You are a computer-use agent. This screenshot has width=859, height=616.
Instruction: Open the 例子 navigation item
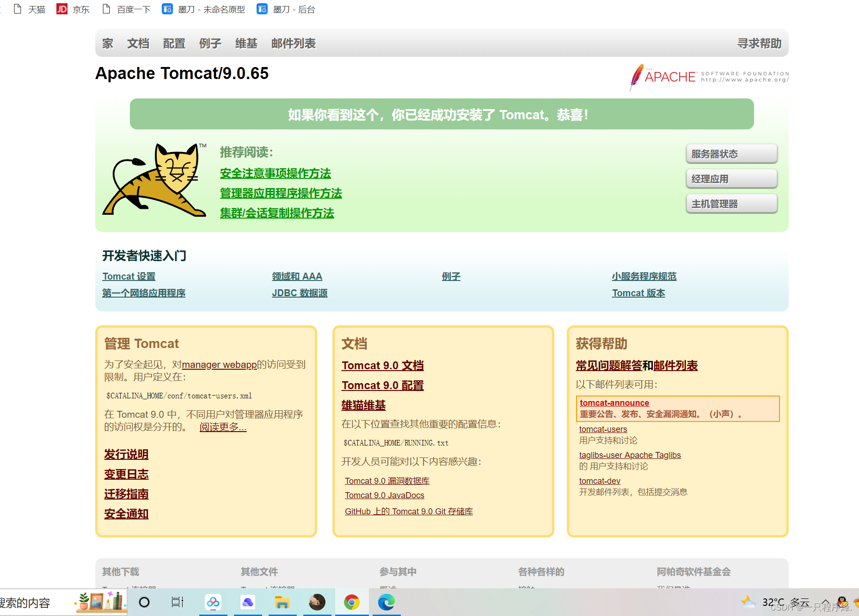click(x=210, y=43)
